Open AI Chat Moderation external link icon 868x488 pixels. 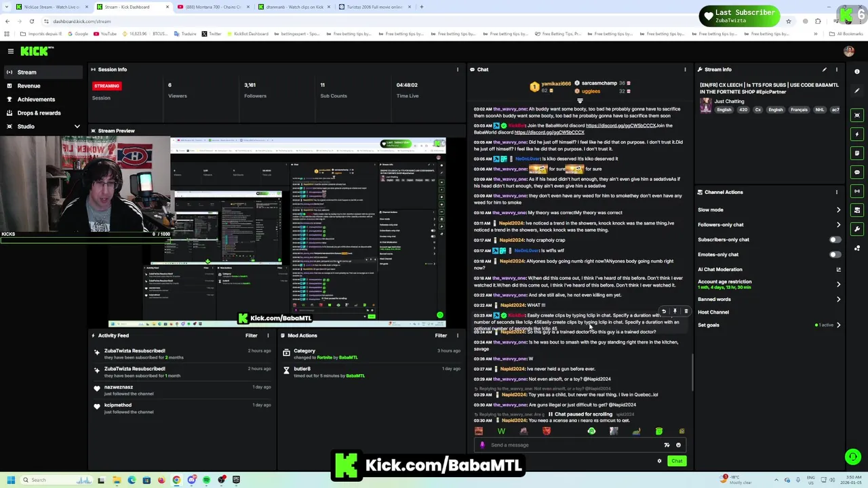coord(839,269)
